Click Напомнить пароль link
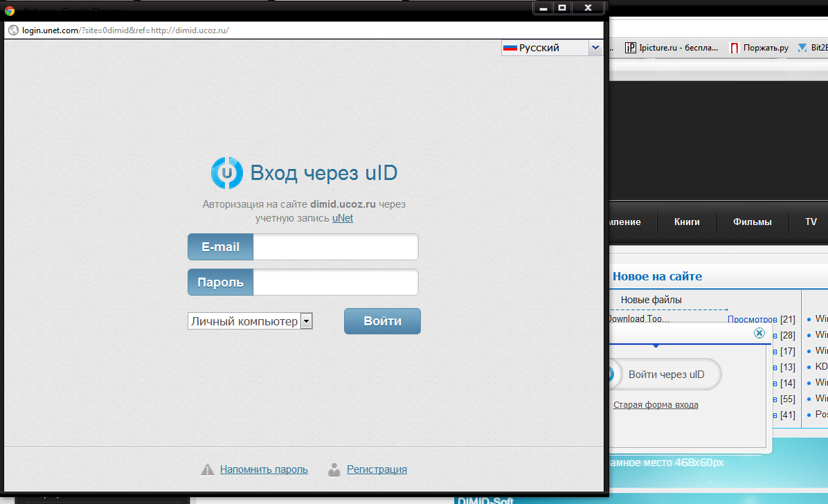Image resolution: width=828 pixels, height=504 pixels. 264,469
